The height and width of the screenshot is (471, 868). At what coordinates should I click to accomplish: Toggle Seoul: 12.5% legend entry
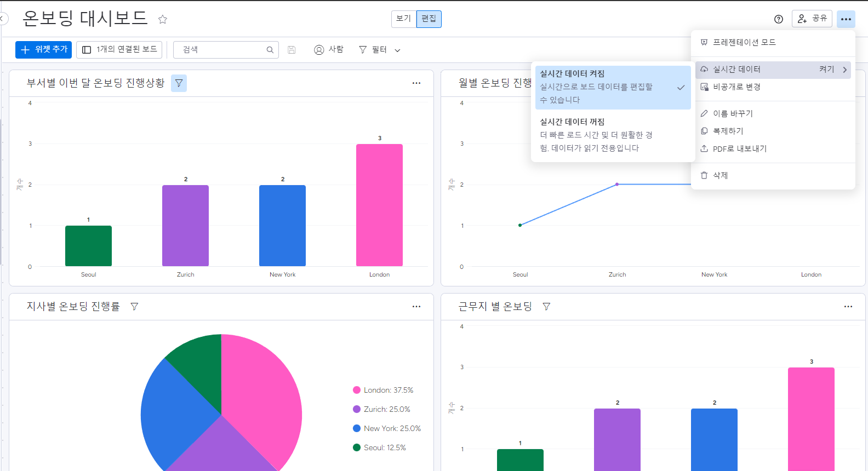[x=379, y=448]
